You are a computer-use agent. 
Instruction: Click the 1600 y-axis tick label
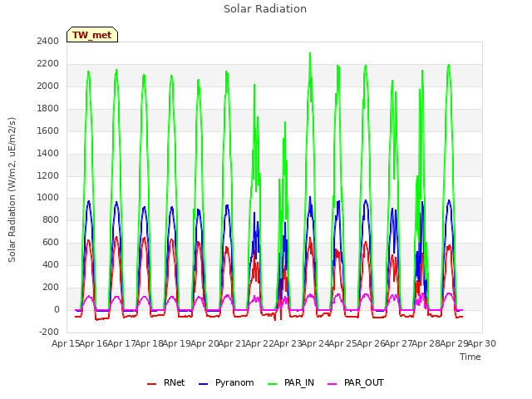pyautogui.click(x=48, y=131)
